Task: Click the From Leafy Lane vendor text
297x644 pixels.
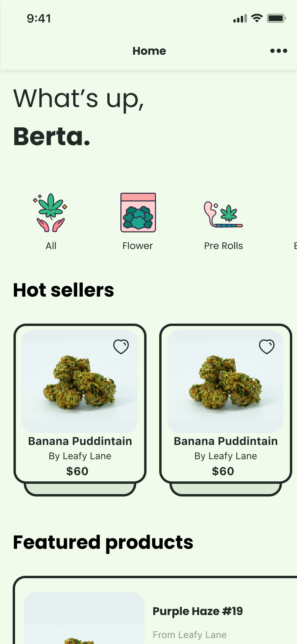Action: click(x=190, y=635)
